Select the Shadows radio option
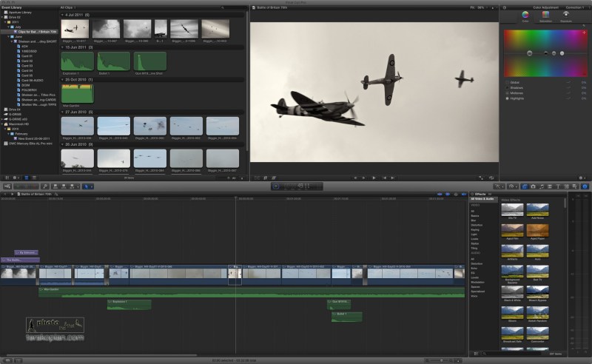 [507, 87]
